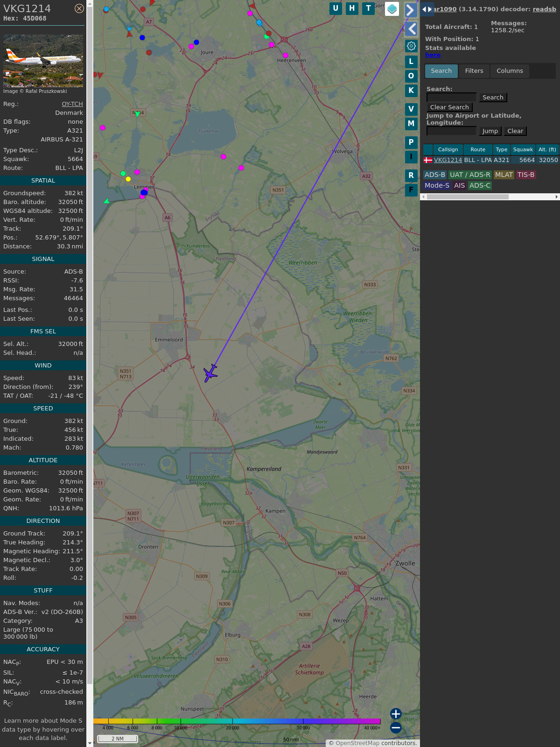The width and height of the screenshot is (560, 747).
Task: Close the VKG1214 aircraft info panel
Action: tap(79, 8)
